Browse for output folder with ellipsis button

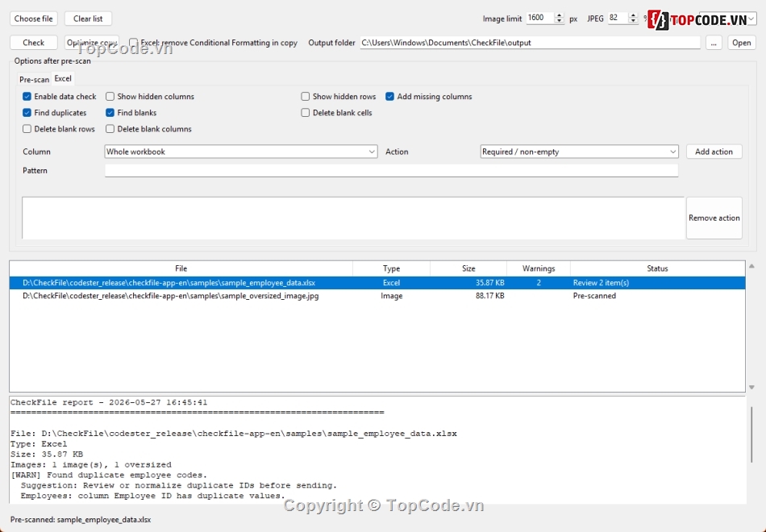[714, 43]
